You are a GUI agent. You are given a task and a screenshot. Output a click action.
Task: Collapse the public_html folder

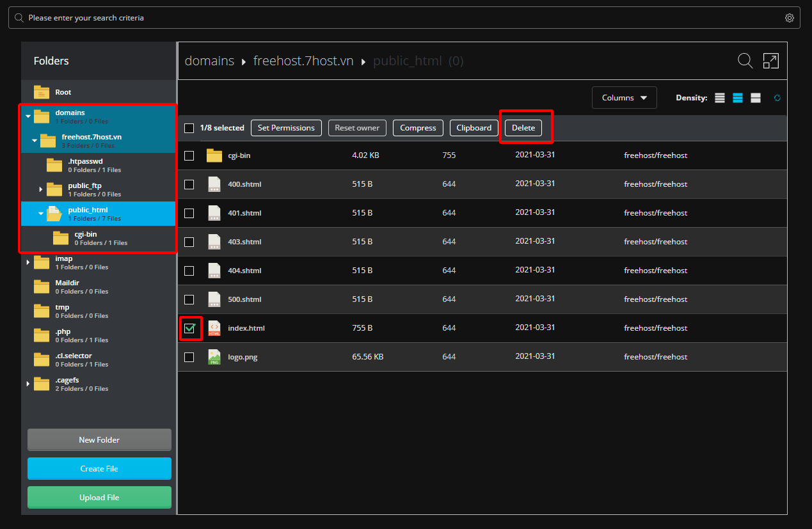41,214
